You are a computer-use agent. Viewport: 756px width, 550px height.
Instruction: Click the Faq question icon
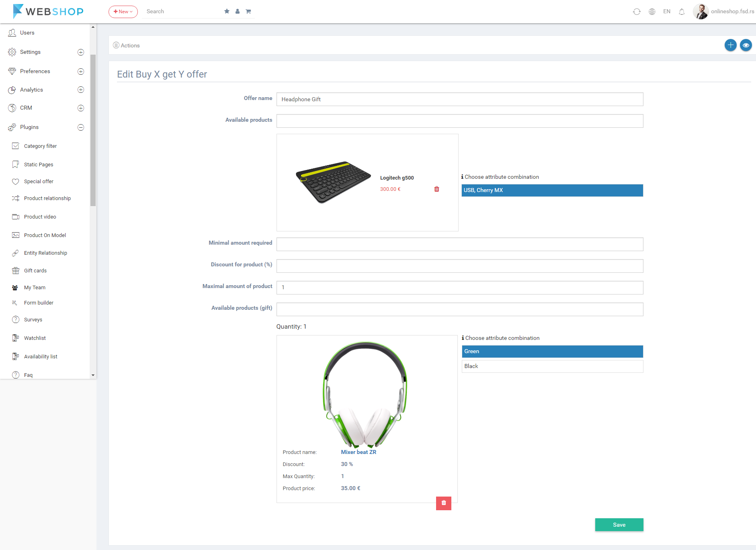pos(16,375)
